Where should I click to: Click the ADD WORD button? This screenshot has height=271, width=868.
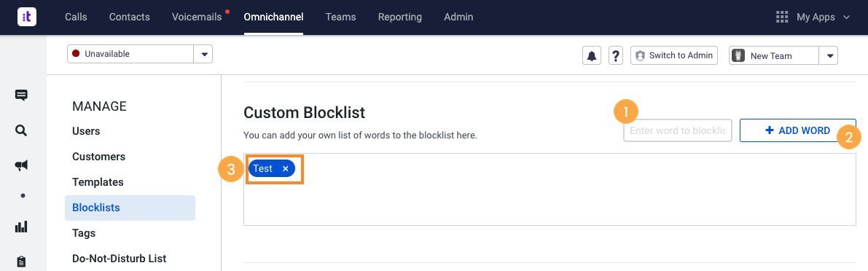(x=798, y=130)
